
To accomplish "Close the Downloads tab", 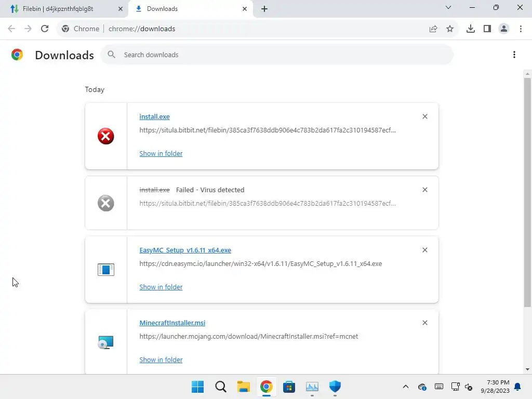I will (245, 9).
